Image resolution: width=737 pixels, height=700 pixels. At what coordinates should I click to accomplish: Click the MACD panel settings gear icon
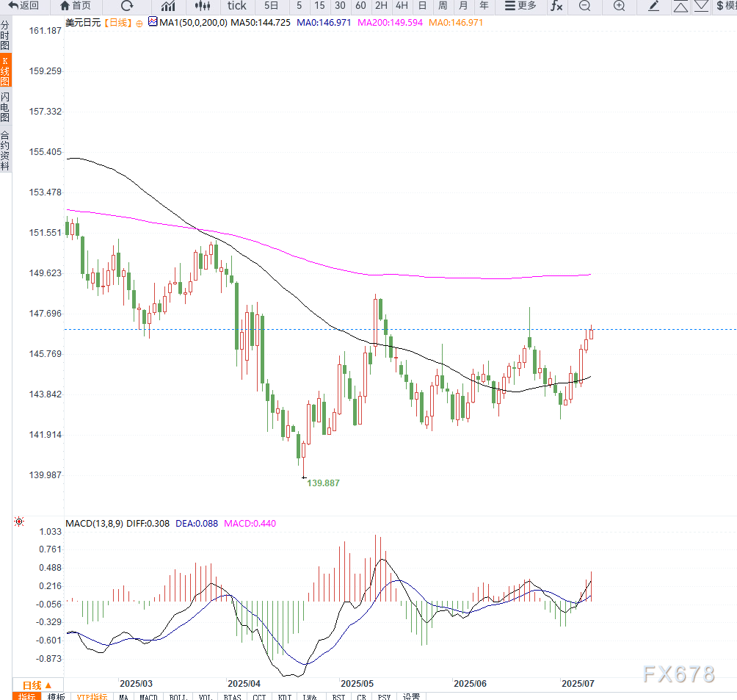18,522
